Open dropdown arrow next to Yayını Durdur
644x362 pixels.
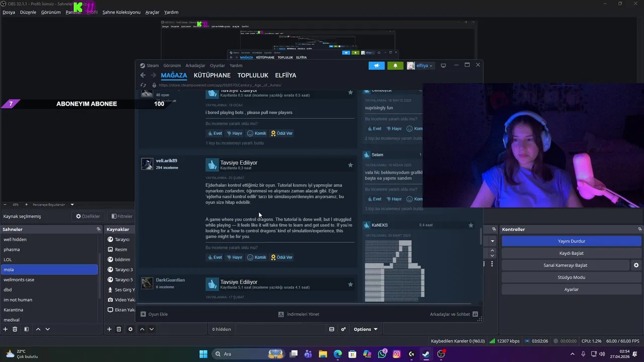(493, 241)
